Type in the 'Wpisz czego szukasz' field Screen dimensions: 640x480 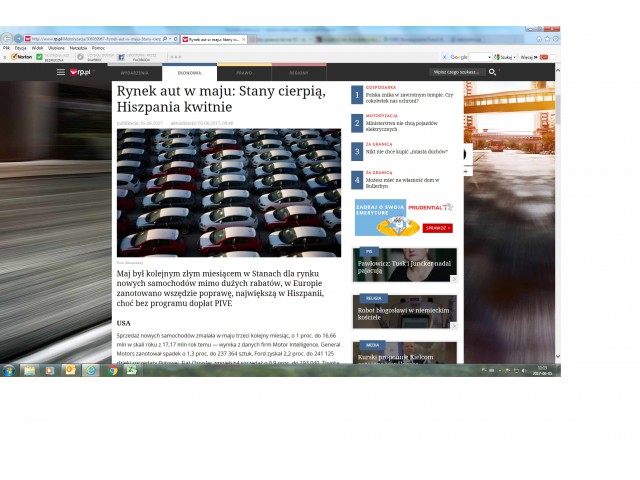[x=456, y=73]
